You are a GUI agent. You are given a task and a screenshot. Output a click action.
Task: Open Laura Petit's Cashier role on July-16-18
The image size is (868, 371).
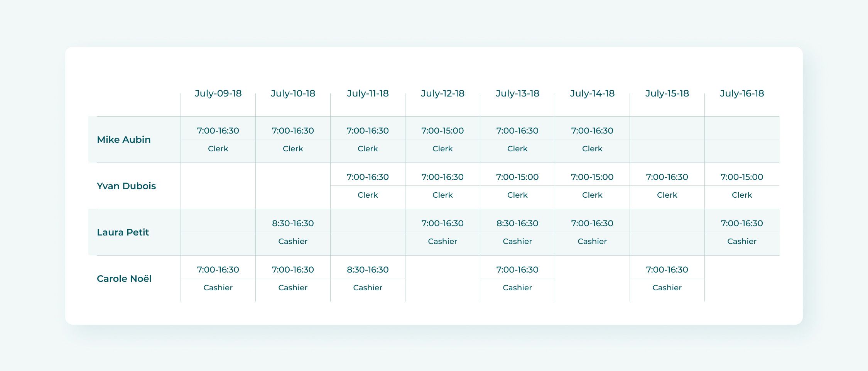coord(742,241)
